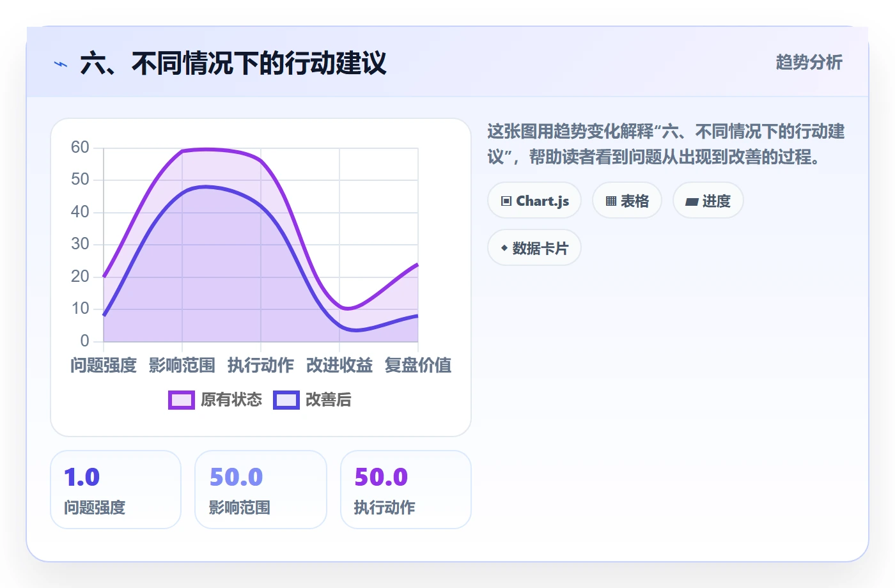The width and height of the screenshot is (895, 588).
Task: Click the 30 y-axis tick value
Action: pyautogui.click(x=80, y=244)
